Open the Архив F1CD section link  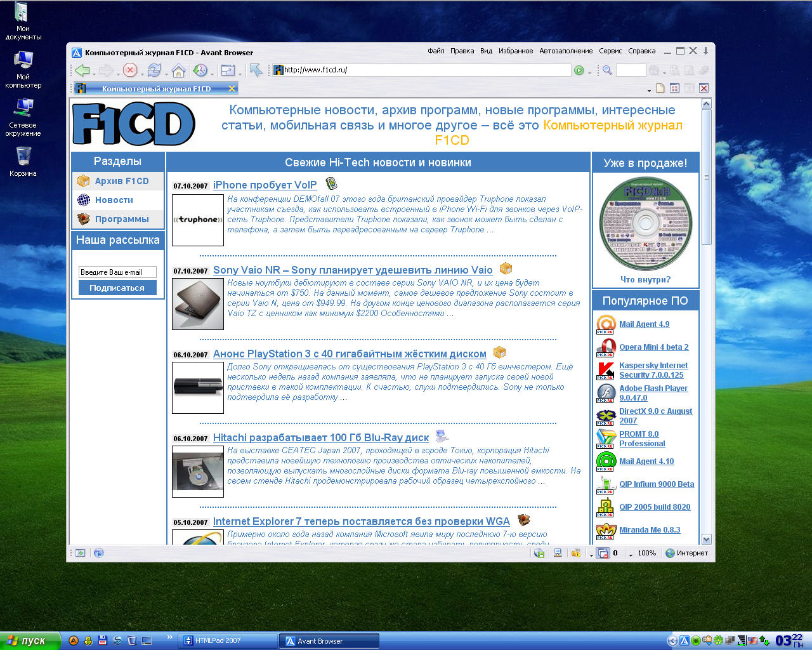click(x=122, y=181)
